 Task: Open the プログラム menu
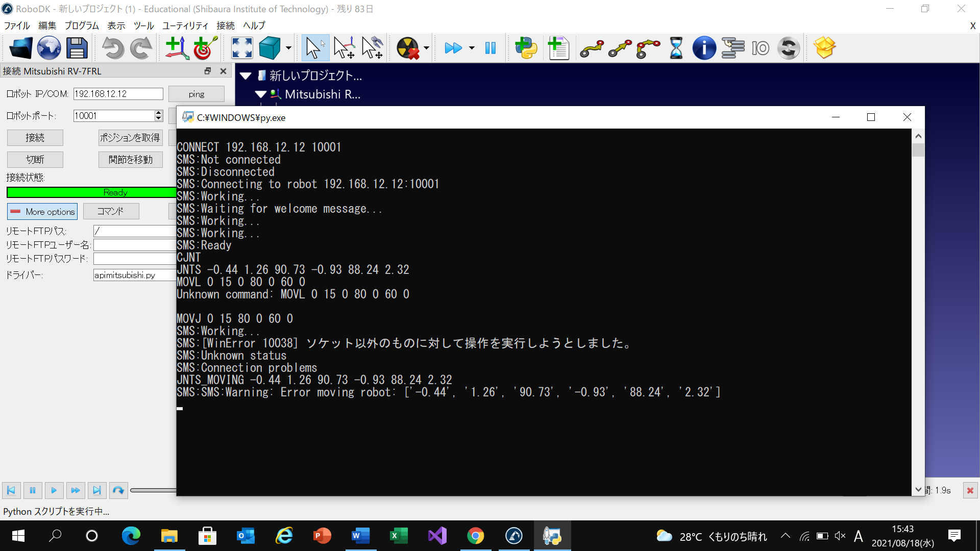point(82,26)
